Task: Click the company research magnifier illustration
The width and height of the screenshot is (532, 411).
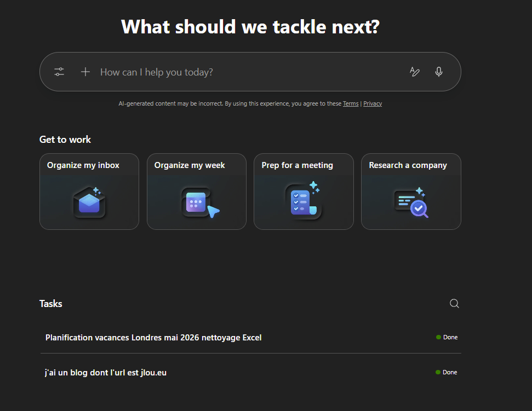Action: pos(411,202)
